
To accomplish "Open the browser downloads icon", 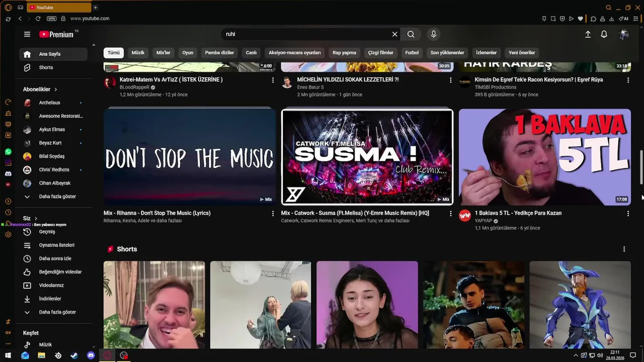I will [x=611, y=19].
